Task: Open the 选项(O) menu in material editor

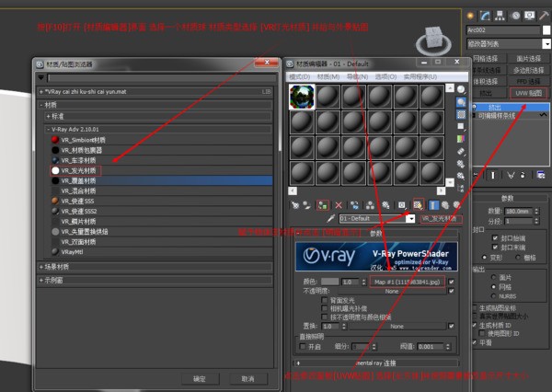Action: coord(385,76)
